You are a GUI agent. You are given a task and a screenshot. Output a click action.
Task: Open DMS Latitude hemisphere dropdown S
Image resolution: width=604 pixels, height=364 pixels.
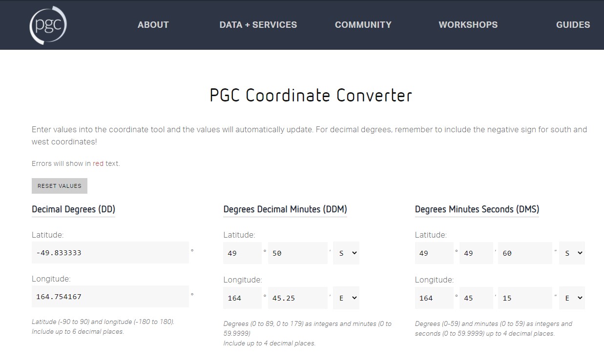(x=572, y=253)
